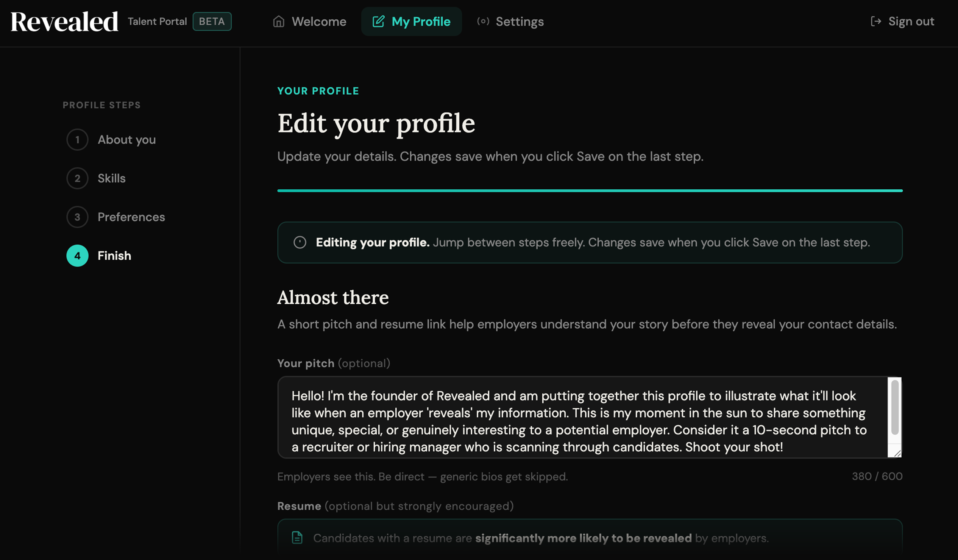Select the Finish step
Viewport: 958px width, 560px height.
[x=99, y=256]
